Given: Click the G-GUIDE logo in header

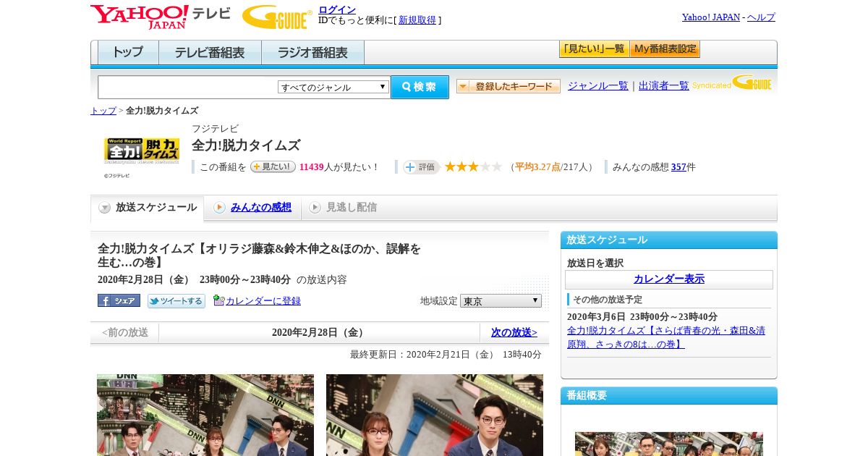Looking at the screenshot, I should tap(277, 17).
